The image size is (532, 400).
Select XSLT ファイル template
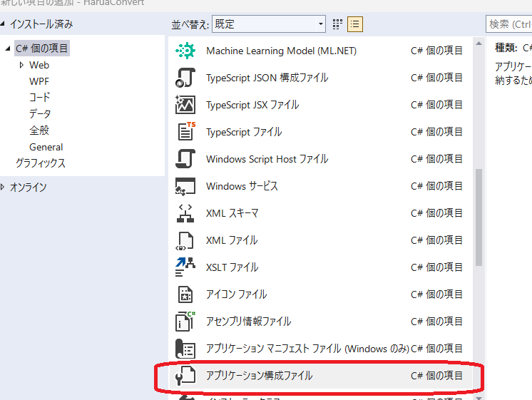point(320,267)
